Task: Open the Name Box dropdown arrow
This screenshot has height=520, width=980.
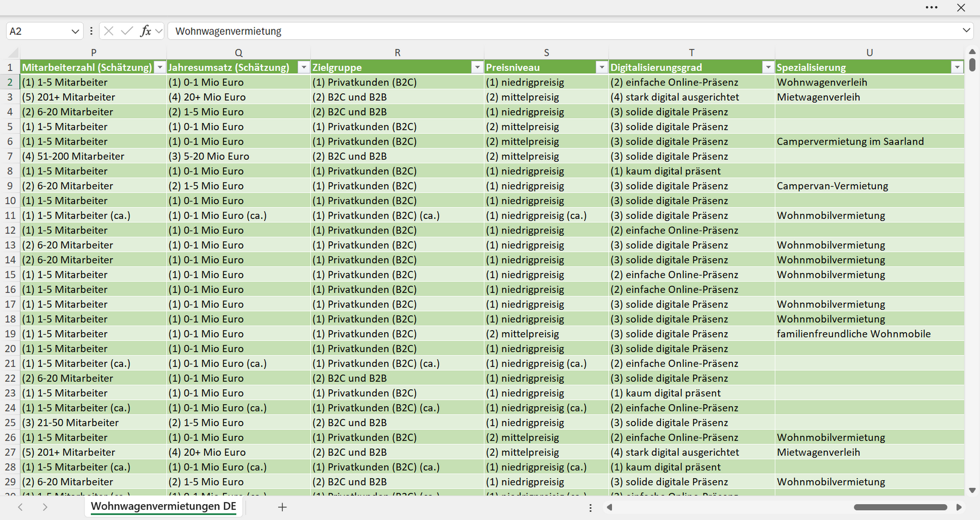Action: point(75,32)
